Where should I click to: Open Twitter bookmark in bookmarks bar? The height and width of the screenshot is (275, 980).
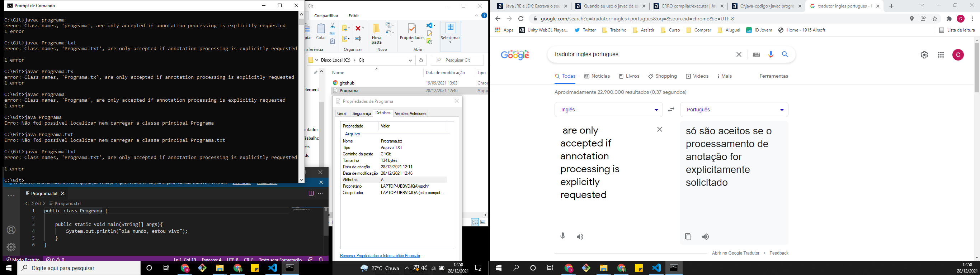[x=585, y=30]
